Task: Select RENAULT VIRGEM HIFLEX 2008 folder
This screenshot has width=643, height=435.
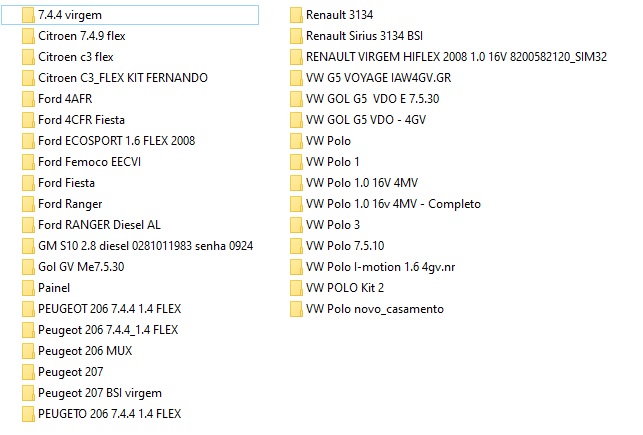Action: [x=456, y=58]
